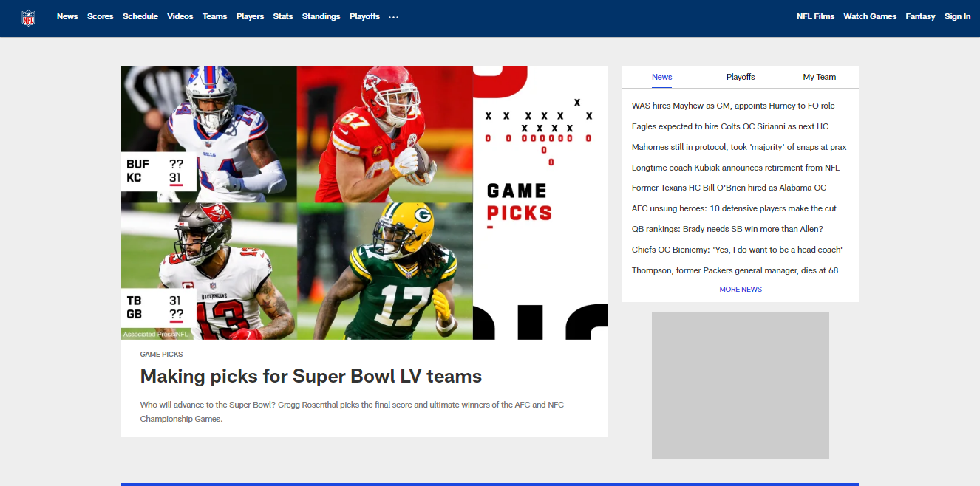Open the Watch Games link
The image size is (980, 486).
(870, 16)
